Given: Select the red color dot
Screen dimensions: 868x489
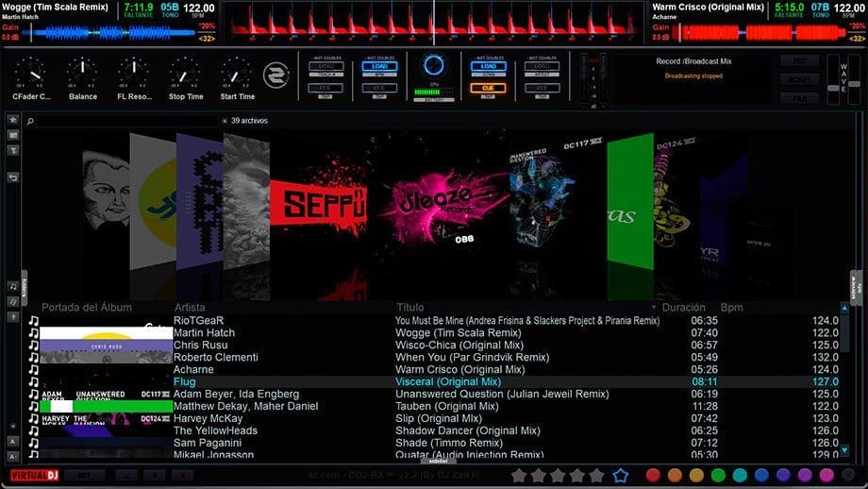Looking at the screenshot, I should tap(653, 475).
